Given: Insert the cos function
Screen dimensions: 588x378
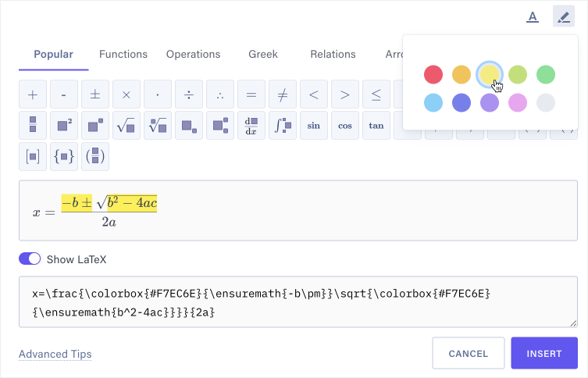Looking at the screenshot, I should [x=345, y=125].
